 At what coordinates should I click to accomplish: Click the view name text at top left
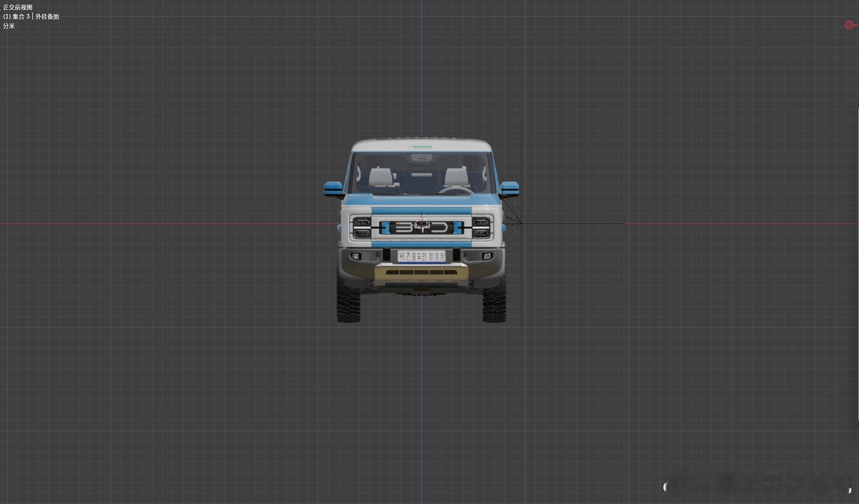pyautogui.click(x=18, y=7)
